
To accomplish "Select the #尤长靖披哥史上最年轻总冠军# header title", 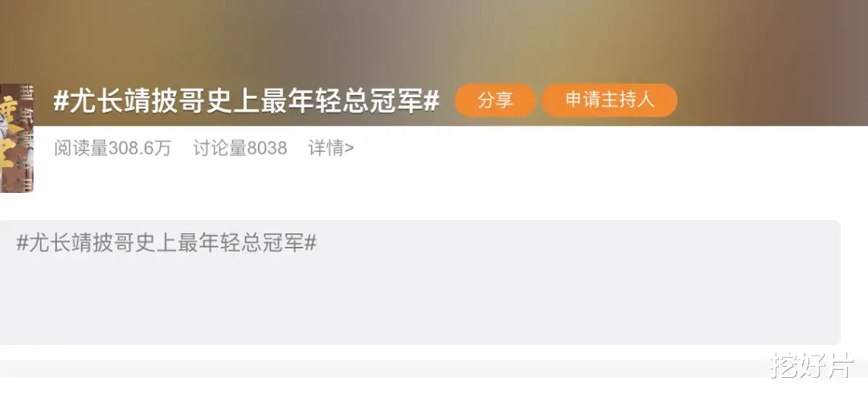I will point(247,101).
